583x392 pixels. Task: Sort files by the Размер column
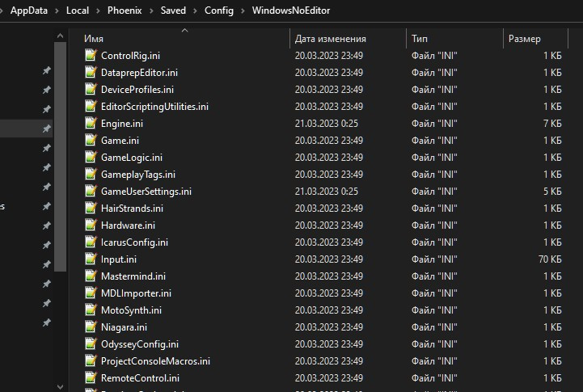tap(524, 39)
